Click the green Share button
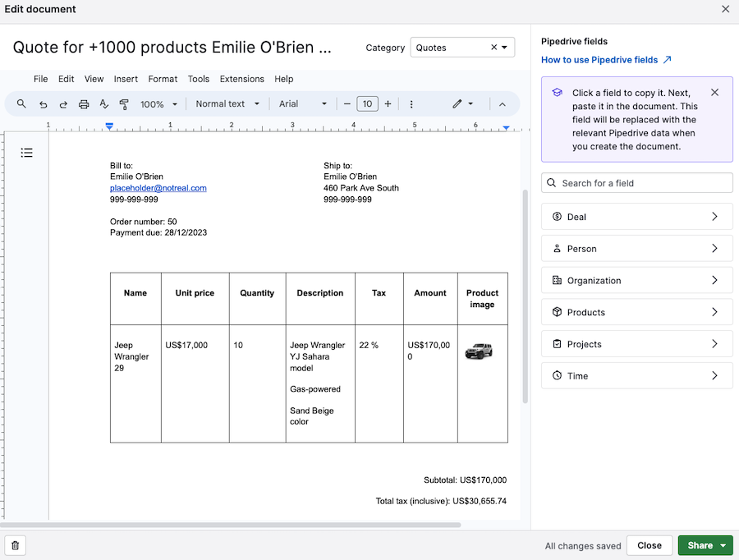The height and width of the screenshot is (560, 739). [700, 545]
